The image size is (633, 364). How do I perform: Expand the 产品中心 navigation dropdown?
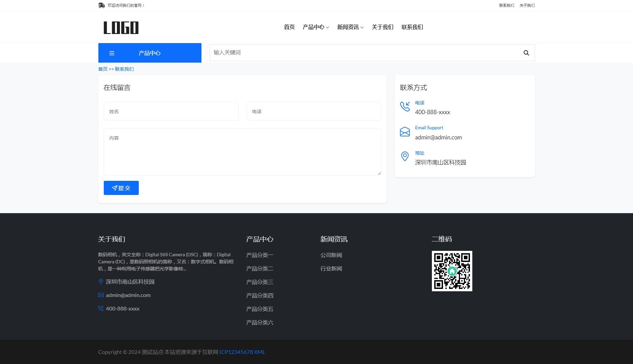coord(315,27)
